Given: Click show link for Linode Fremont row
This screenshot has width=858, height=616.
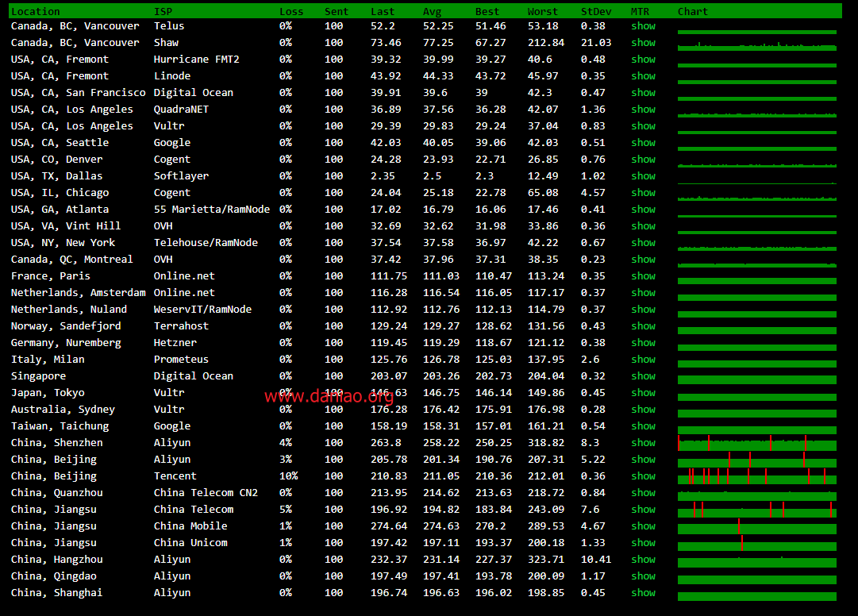Looking at the screenshot, I should click(643, 76).
